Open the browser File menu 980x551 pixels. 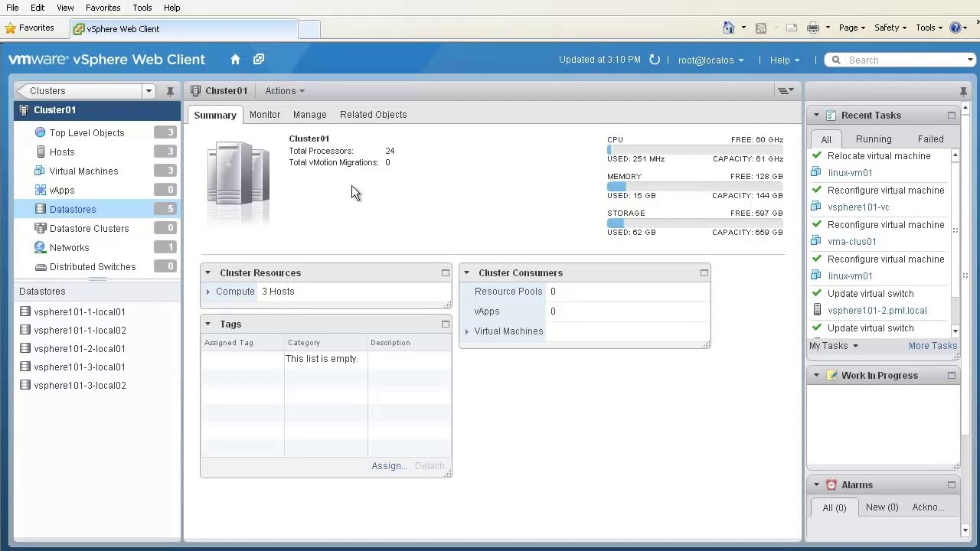[12, 8]
